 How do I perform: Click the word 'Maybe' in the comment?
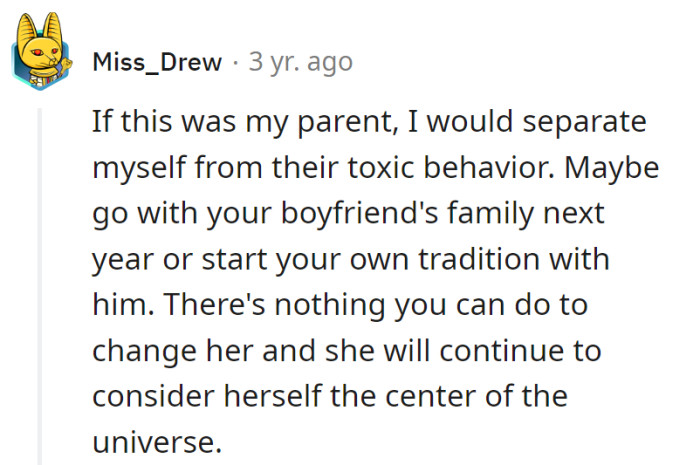pos(612,169)
